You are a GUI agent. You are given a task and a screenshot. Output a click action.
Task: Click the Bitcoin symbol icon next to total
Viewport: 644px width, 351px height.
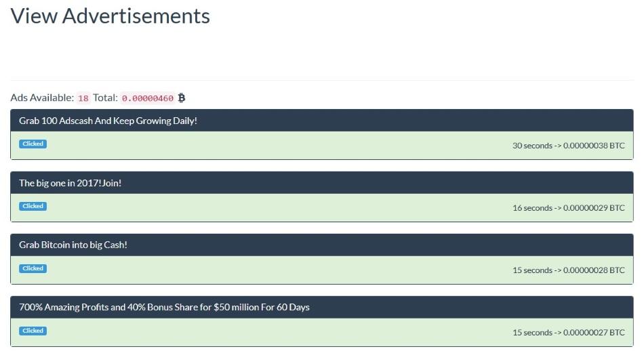click(x=182, y=98)
